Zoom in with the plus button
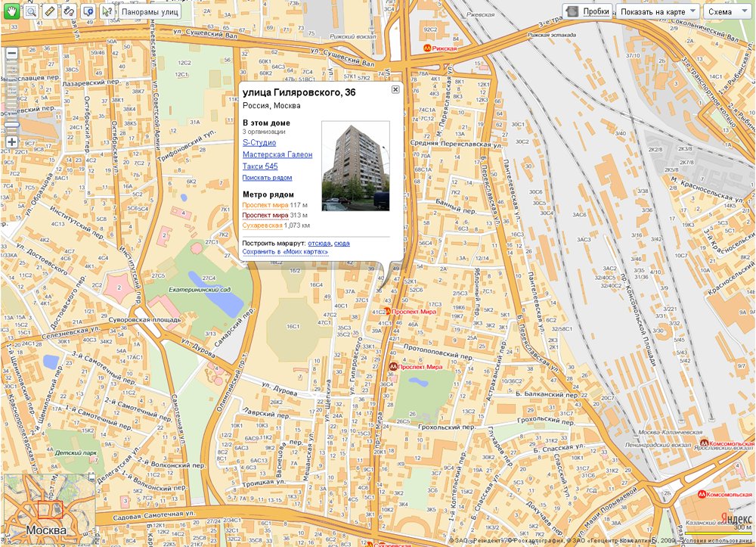The height and width of the screenshot is (547, 756). (x=12, y=141)
